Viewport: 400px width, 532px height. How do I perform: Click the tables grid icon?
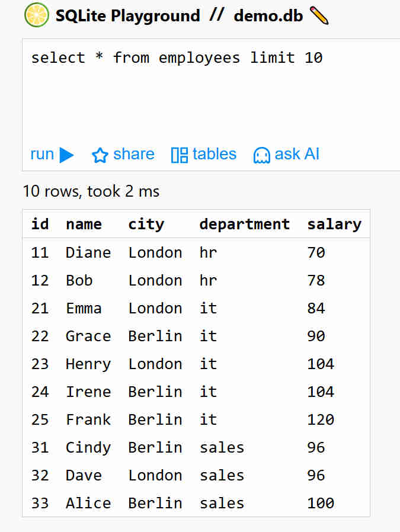pyautogui.click(x=180, y=155)
